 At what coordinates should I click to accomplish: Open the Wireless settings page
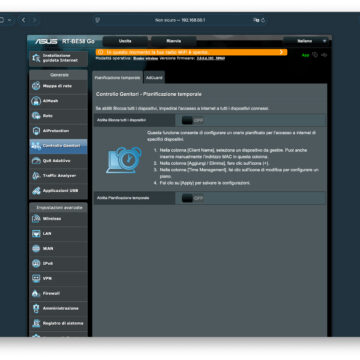pyautogui.click(x=59, y=219)
